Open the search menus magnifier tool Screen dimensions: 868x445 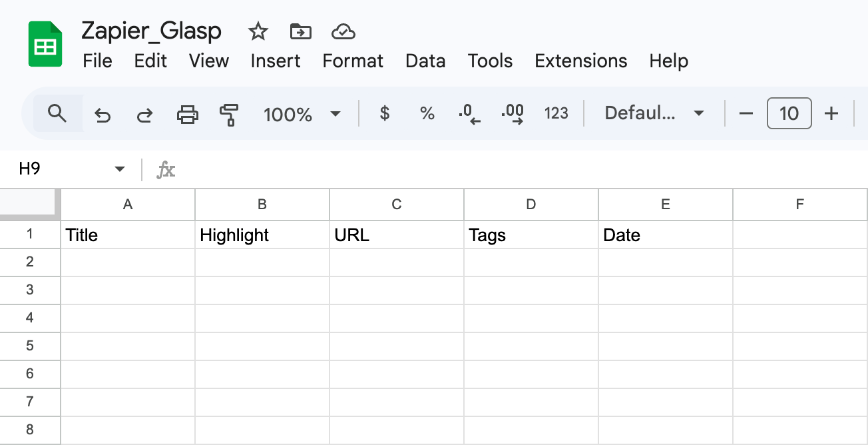[58, 114]
